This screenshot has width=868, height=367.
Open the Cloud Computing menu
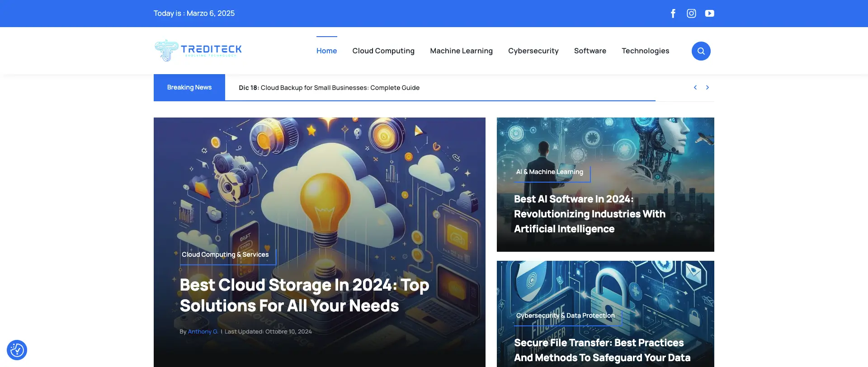(383, 51)
